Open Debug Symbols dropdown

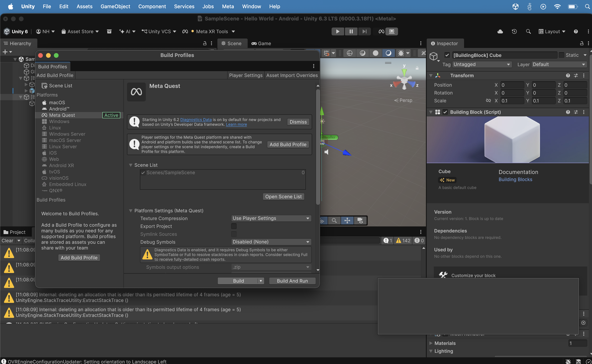coord(271,242)
